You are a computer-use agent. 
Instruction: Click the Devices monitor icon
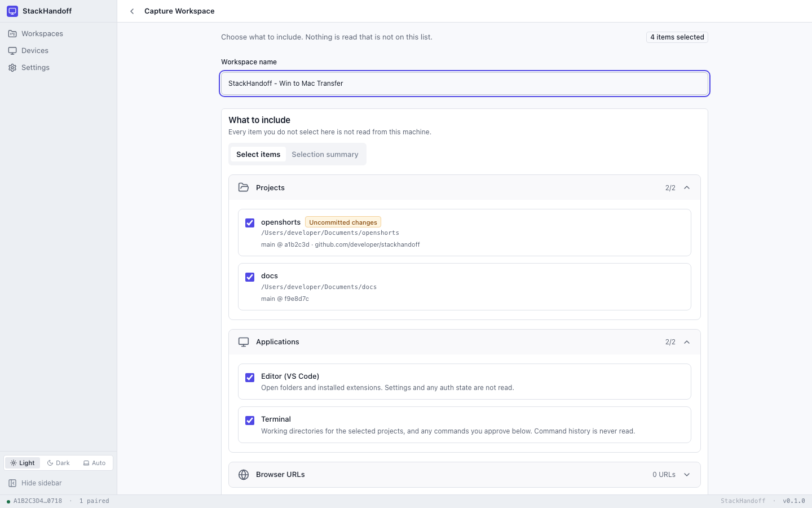coord(12,51)
